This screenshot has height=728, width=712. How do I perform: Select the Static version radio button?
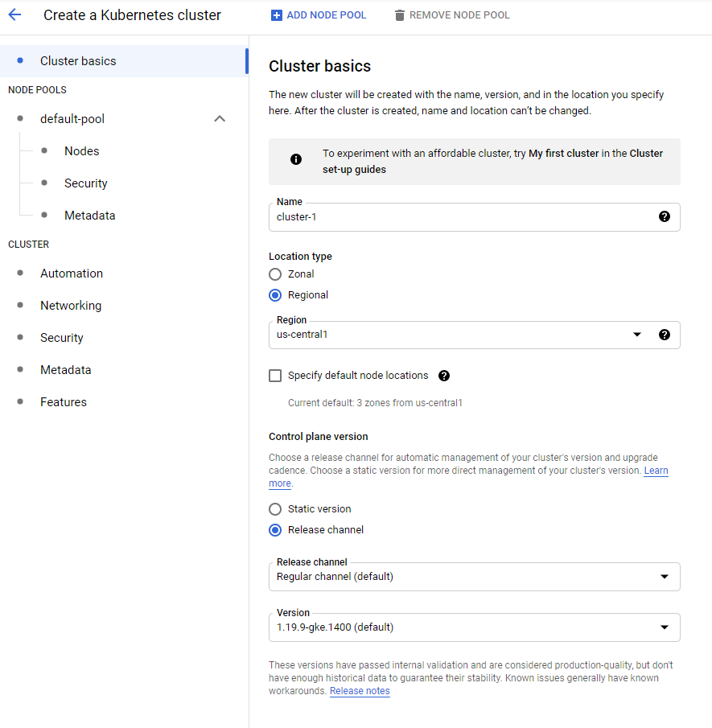tap(275, 508)
